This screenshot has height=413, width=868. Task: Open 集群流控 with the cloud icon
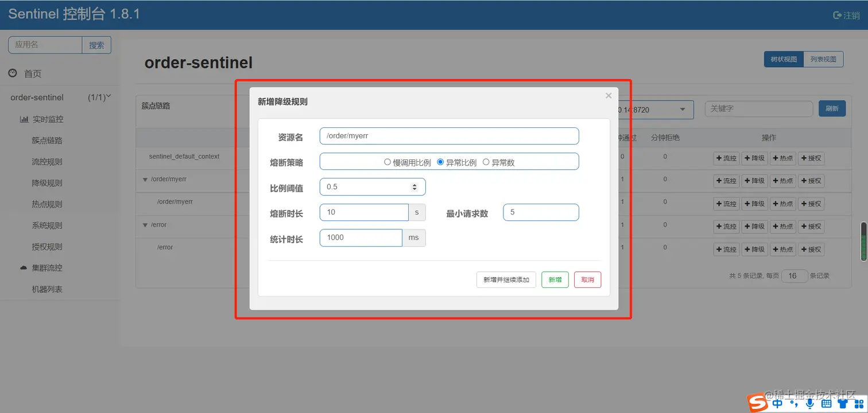click(x=41, y=268)
